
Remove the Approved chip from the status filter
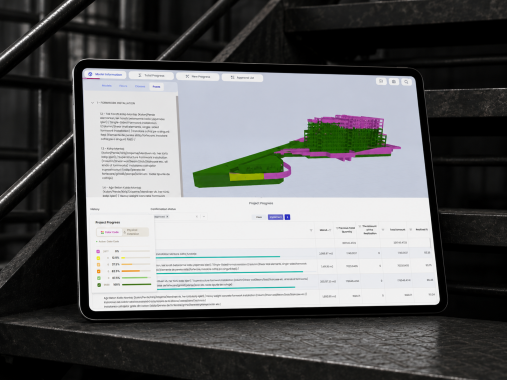click(x=168, y=217)
